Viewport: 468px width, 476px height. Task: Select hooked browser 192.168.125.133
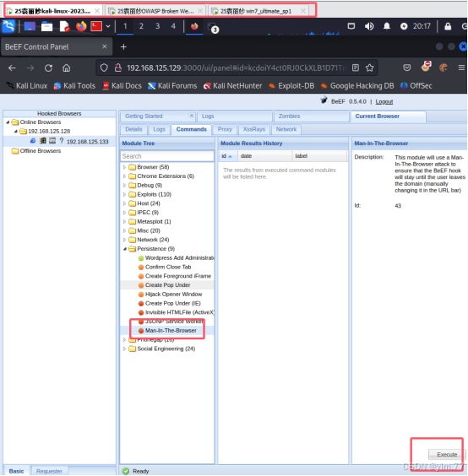point(87,142)
